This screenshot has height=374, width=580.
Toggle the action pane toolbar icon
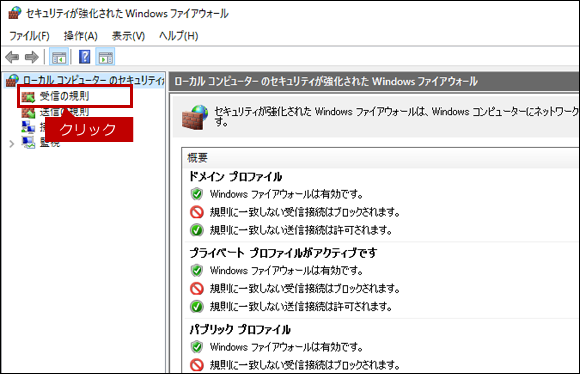click(x=106, y=57)
